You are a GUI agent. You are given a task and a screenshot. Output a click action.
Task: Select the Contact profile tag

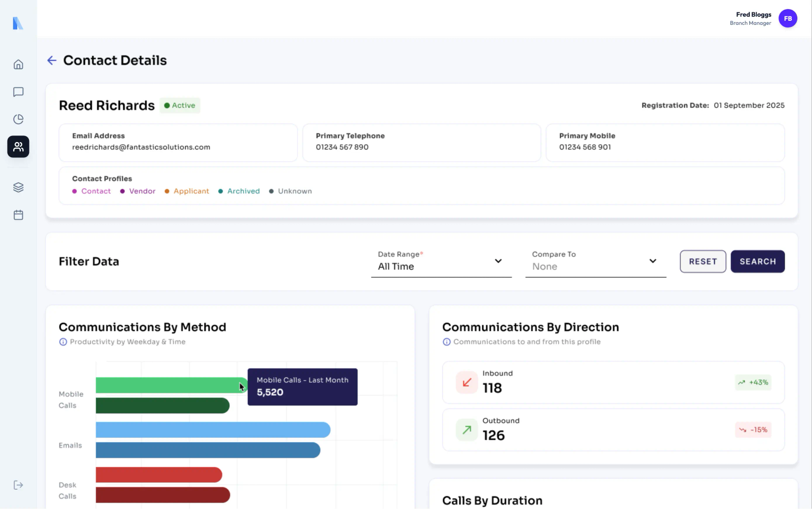91,191
